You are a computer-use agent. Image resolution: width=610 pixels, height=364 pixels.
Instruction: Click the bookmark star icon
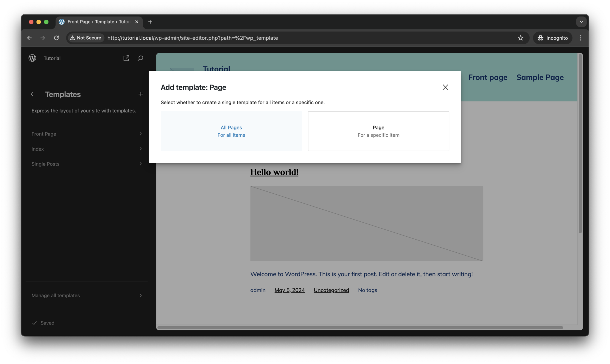520,38
